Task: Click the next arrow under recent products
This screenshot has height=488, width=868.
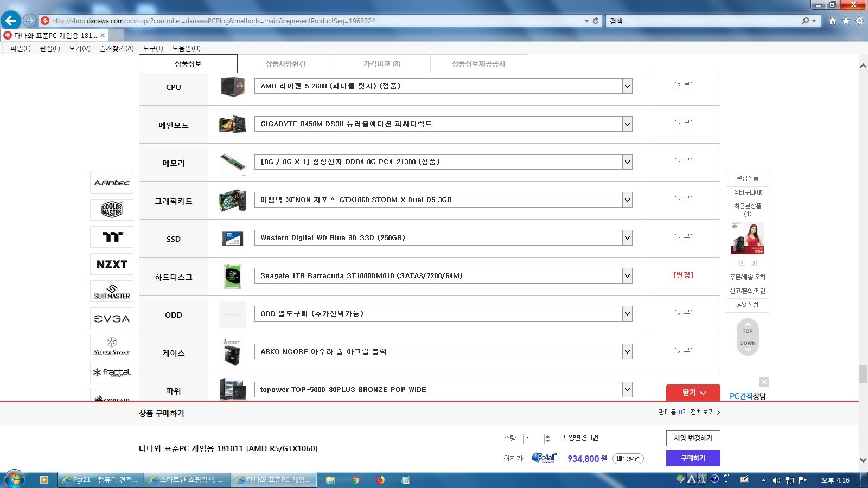Action: click(754, 262)
